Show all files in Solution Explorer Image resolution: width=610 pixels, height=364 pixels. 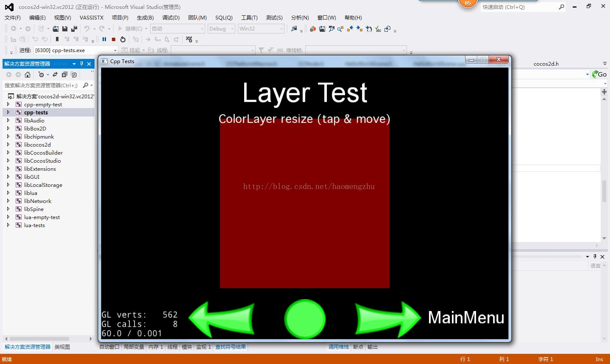(74, 75)
